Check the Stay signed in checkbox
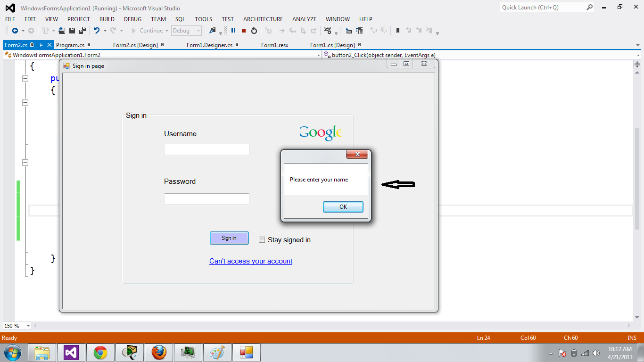 pos(262,239)
